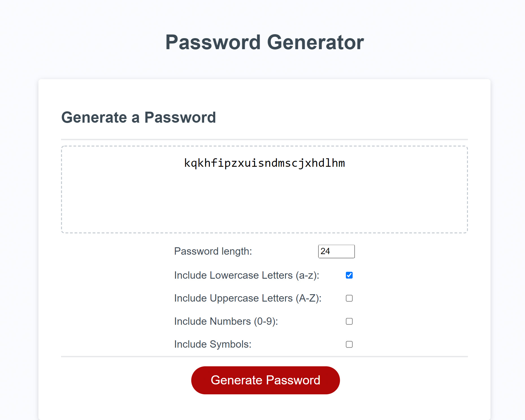Click the Include Symbols label text
The height and width of the screenshot is (420, 525).
(212, 344)
